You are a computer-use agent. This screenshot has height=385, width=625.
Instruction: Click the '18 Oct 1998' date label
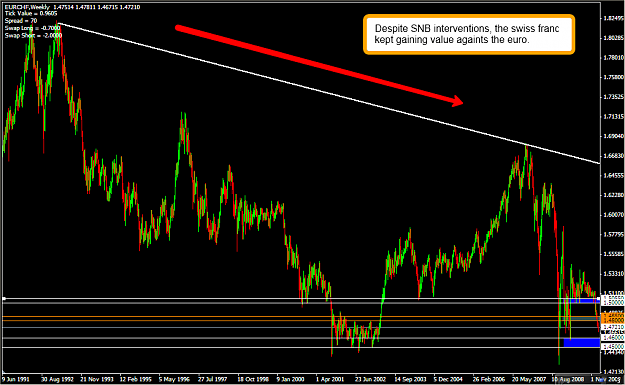[253, 379]
